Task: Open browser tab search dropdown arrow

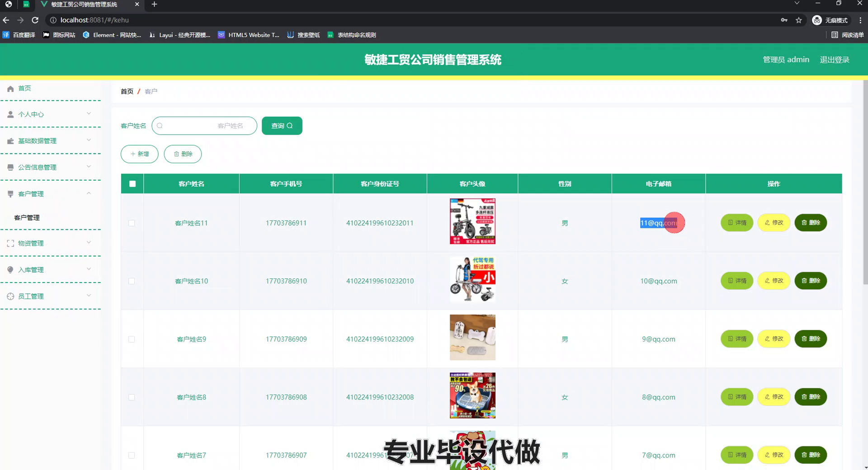Action: click(797, 3)
